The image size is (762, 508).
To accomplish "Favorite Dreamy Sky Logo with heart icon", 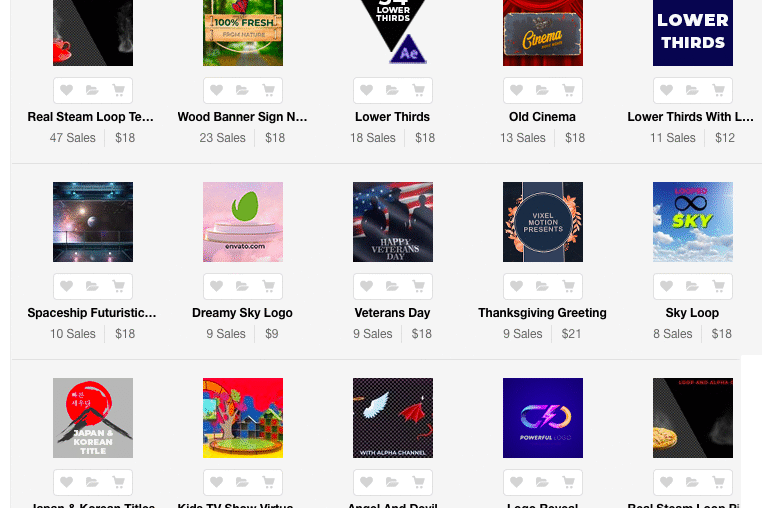I will [217, 286].
